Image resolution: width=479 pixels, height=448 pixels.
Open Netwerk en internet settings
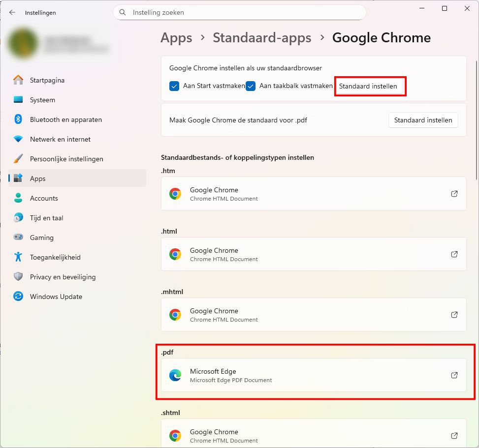tap(60, 139)
